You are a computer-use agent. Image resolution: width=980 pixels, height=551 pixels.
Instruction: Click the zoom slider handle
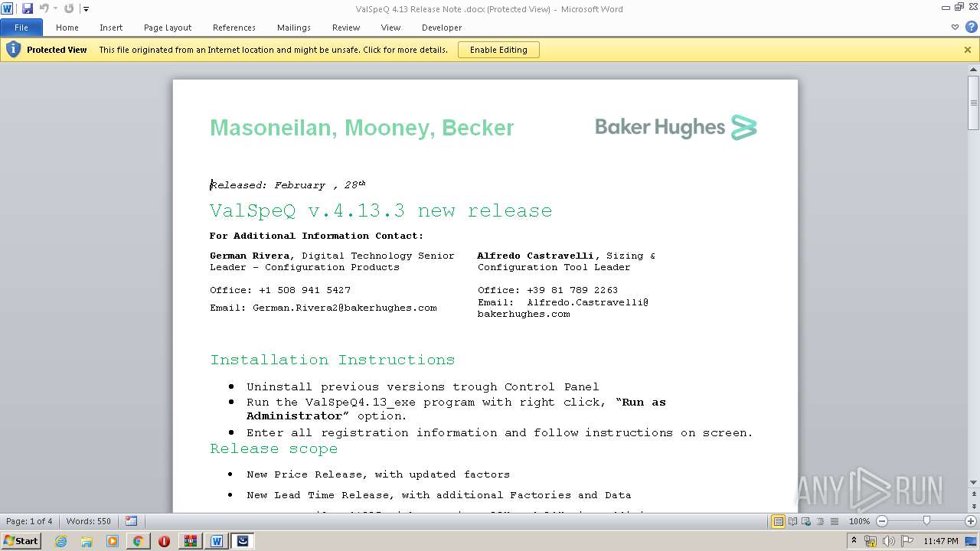click(926, 521)
